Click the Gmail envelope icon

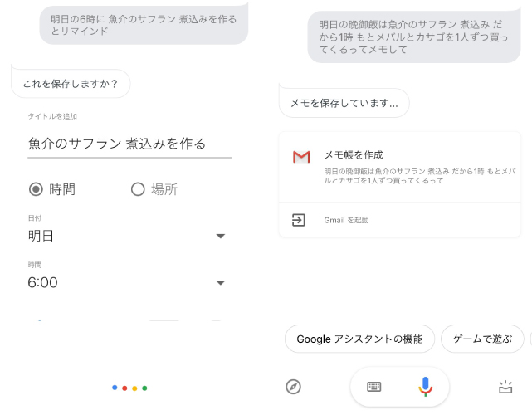(301, 157)
